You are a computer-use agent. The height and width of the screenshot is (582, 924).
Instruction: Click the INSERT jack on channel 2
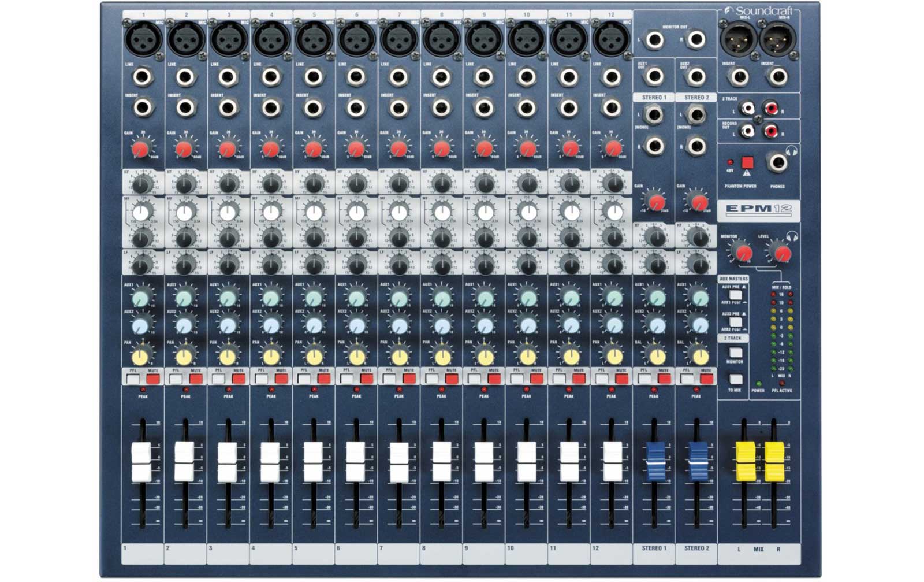(185, 107)
